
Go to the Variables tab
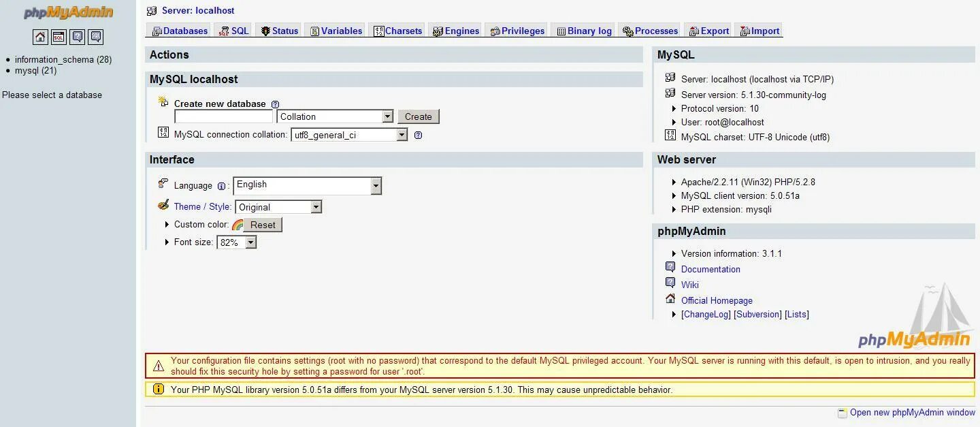336,31
